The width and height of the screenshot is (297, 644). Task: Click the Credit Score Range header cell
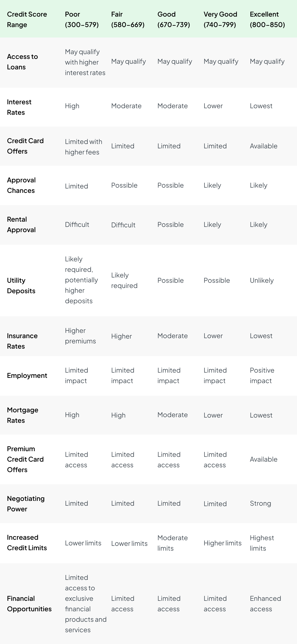click(27, 19)
